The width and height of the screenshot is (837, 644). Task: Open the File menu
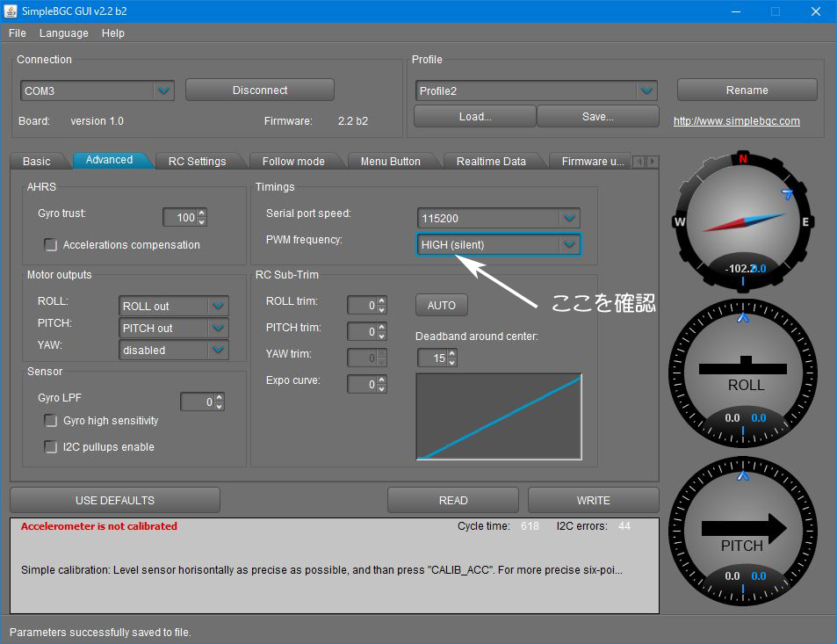point(17,33)
